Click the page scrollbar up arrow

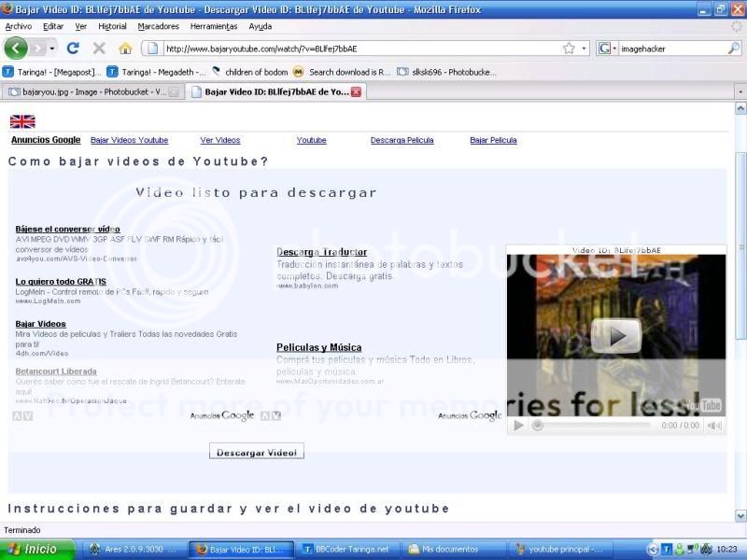pos(740,108)
